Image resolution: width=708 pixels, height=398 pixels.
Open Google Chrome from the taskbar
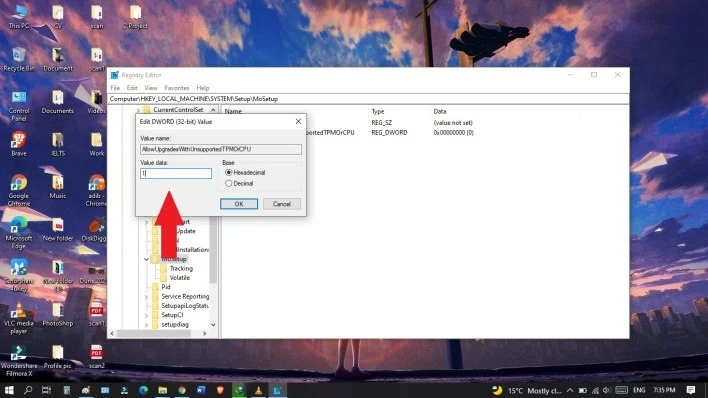click(x=182, y=390)
